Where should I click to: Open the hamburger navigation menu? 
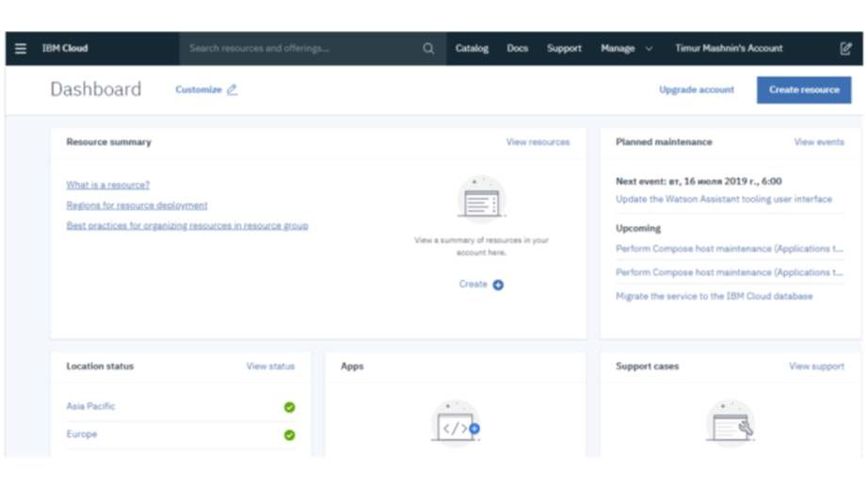[21, 49]
